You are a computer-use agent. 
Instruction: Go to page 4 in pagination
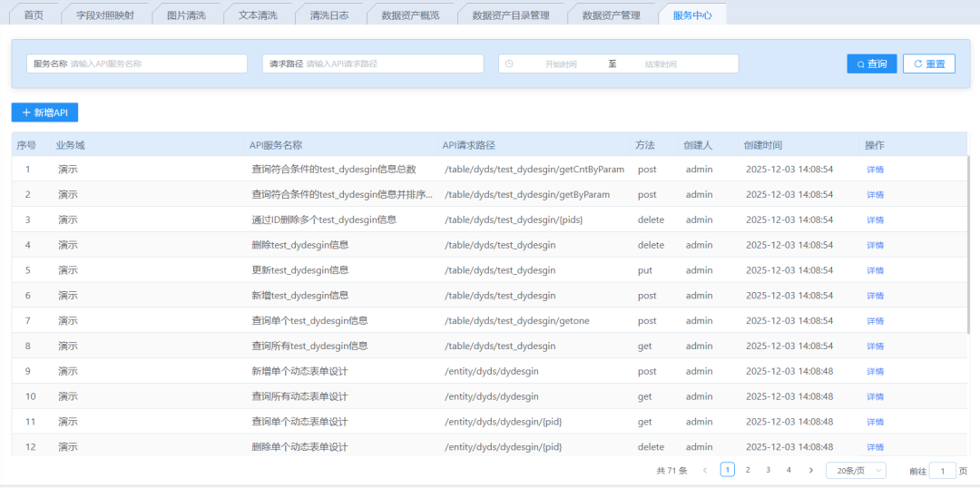(x=789, y=470)
